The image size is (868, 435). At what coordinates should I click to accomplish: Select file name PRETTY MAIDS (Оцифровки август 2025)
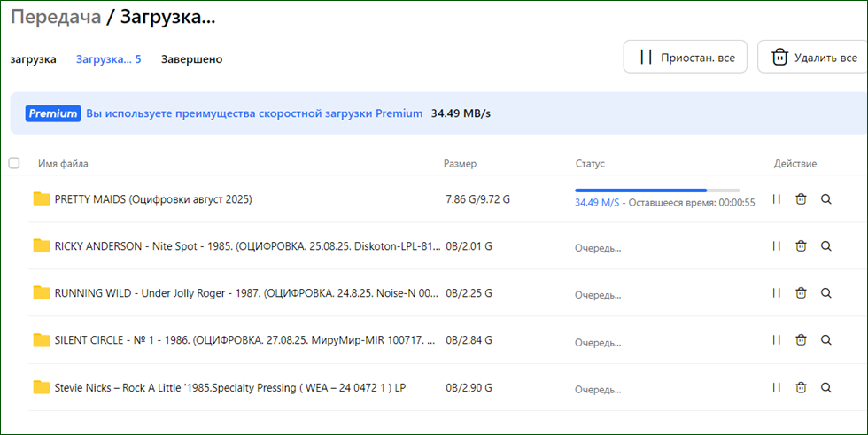153,199
